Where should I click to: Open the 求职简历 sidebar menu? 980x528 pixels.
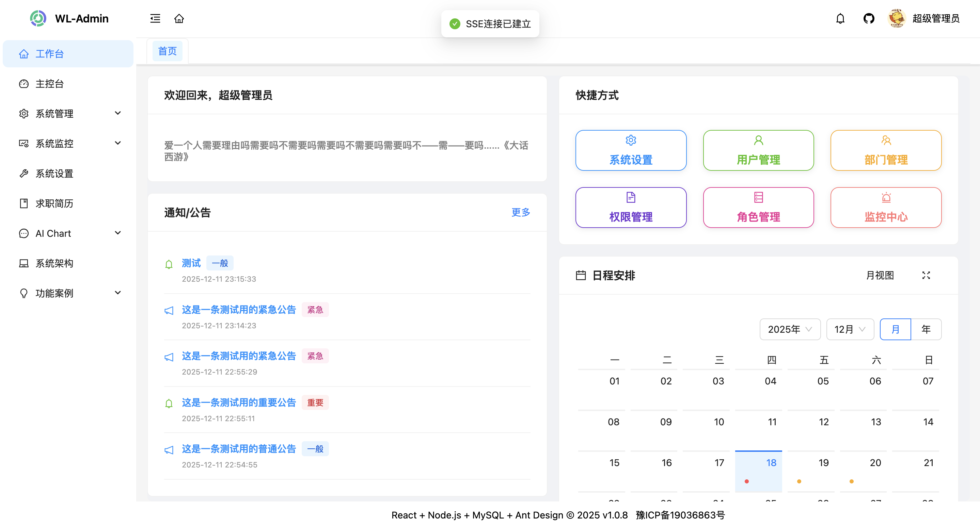pyautogui.click(x=54, y=203)
